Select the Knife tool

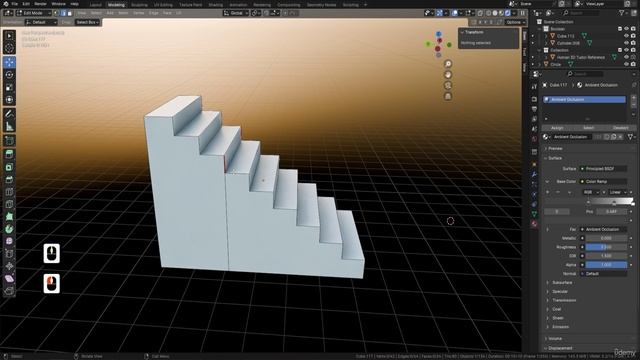tap(9, 204)
